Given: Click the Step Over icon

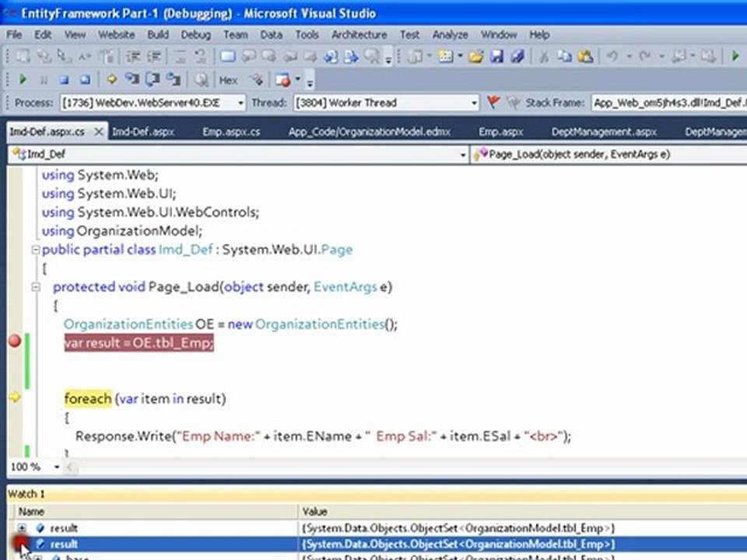Looking at the screenshot, I should coord(153,79).
